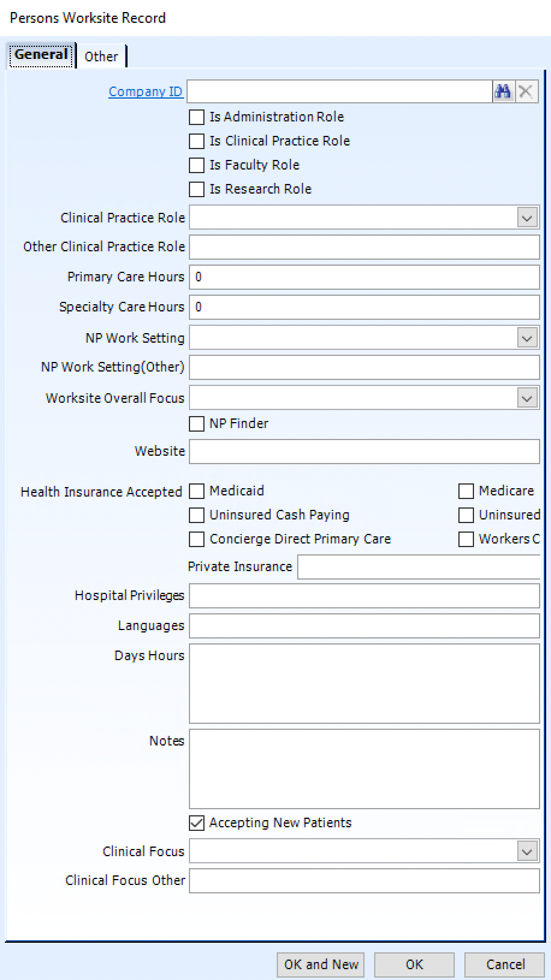This screenshot has height=980, width=551.
Task: Focus the Website text field
Action: point(365,452)
